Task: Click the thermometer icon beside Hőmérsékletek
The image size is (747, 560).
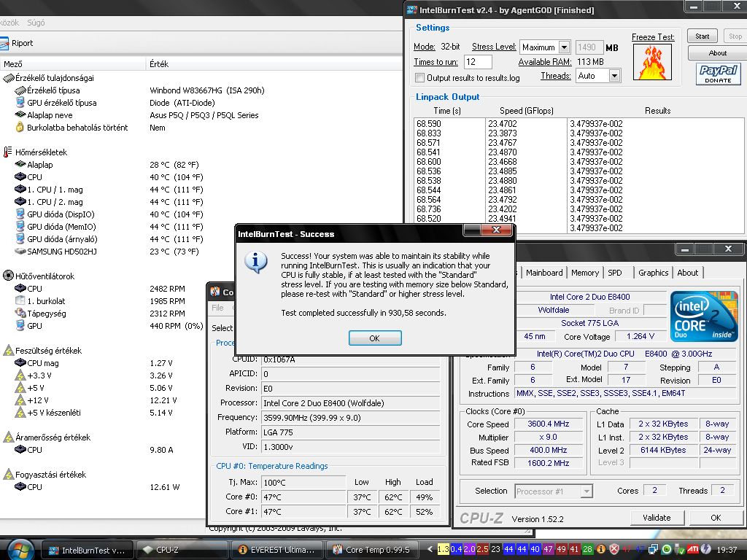Action: [x=7, y=152]
